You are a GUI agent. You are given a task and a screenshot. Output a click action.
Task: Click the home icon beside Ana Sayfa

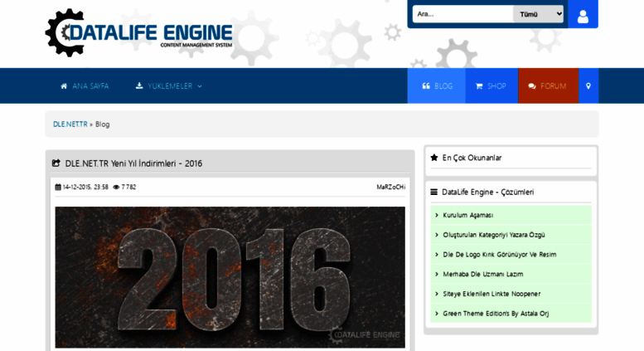tap(64, 86)
